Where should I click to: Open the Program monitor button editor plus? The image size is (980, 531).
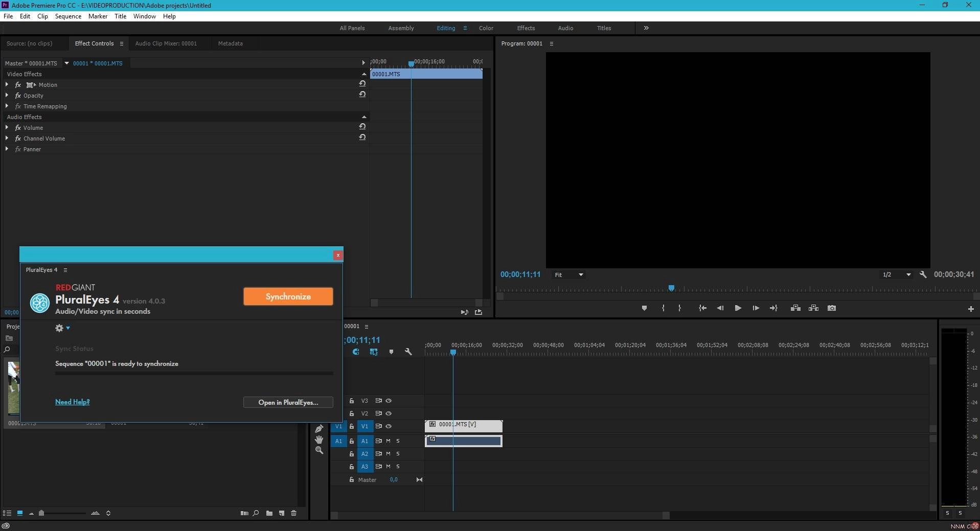pos(971,309)
